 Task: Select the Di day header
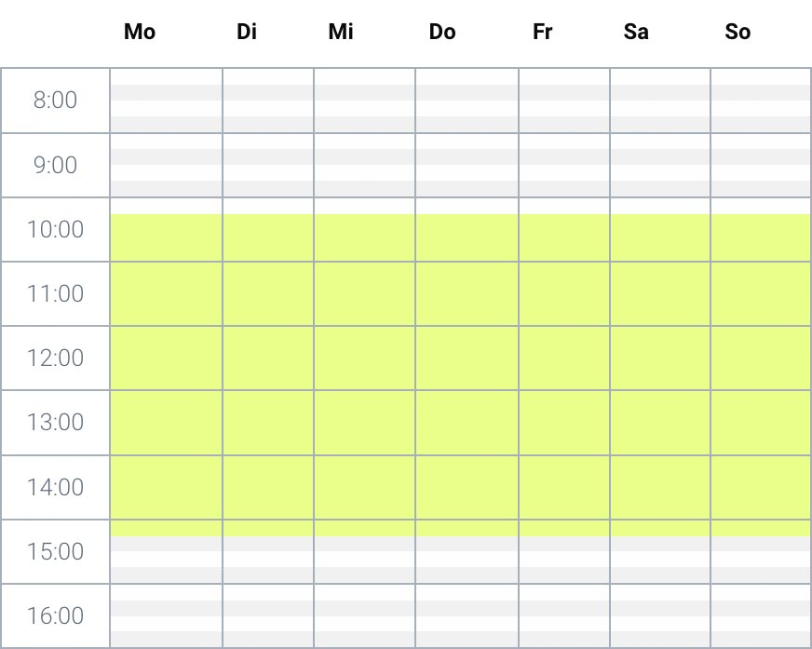pyautogui.click(x=247, y=33)
